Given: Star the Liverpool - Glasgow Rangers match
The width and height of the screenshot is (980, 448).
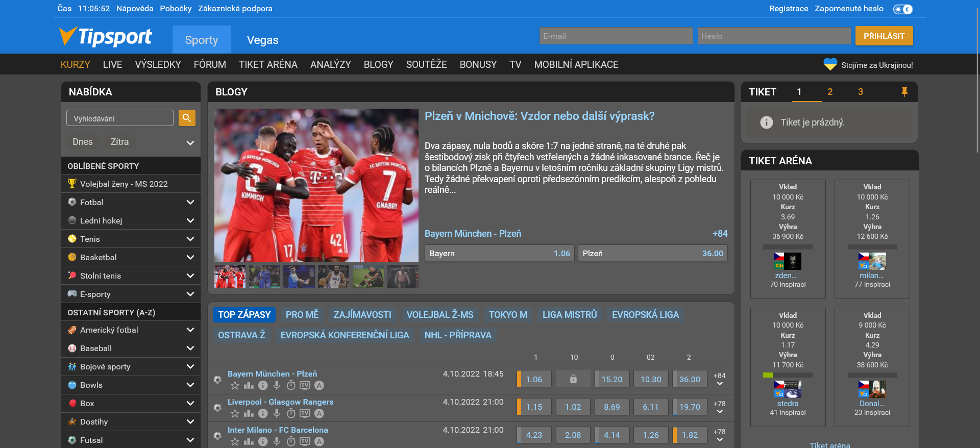Looking at the screenshot, I should point(235,413).
